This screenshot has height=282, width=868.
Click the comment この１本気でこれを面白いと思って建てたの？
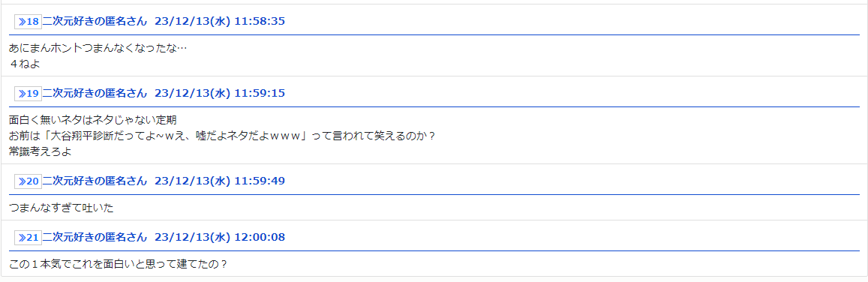tap(119, 264)
